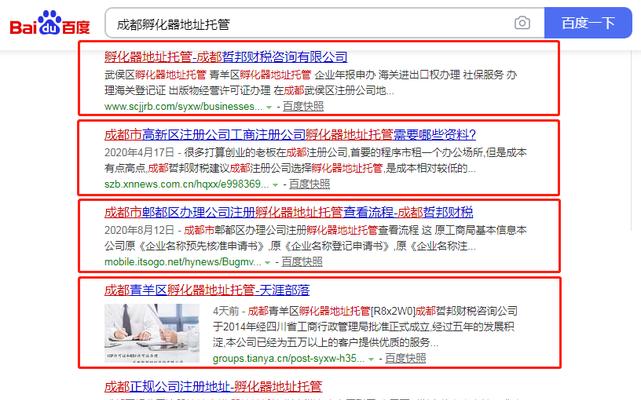Image resolution: width=641 pixels, height=400 pixels.
Task: Expand dropdown arrow after xnnews.com.cn URL
Action: click(275, 185)
